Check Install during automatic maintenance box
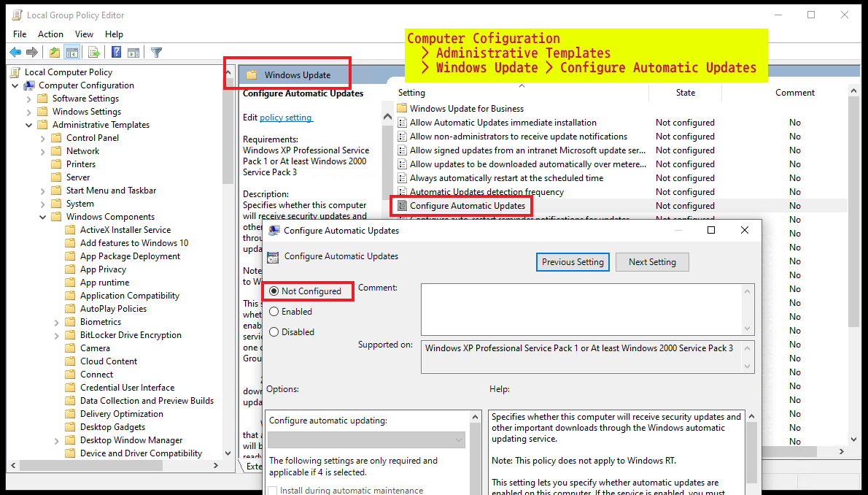This screenshot has width=868, height=495. pos(273,490)
